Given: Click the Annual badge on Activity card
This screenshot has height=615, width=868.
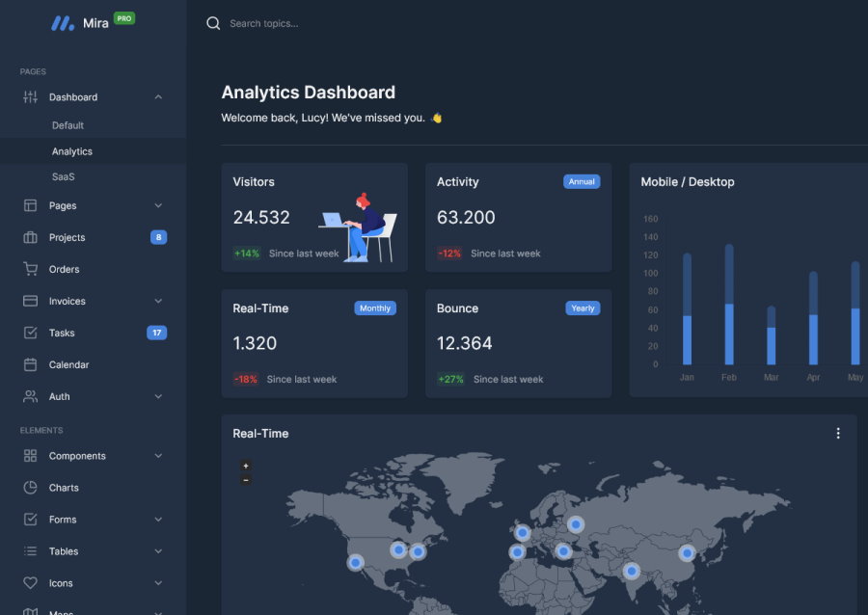Looking at the screenshot, I should [x=582, y=180].
